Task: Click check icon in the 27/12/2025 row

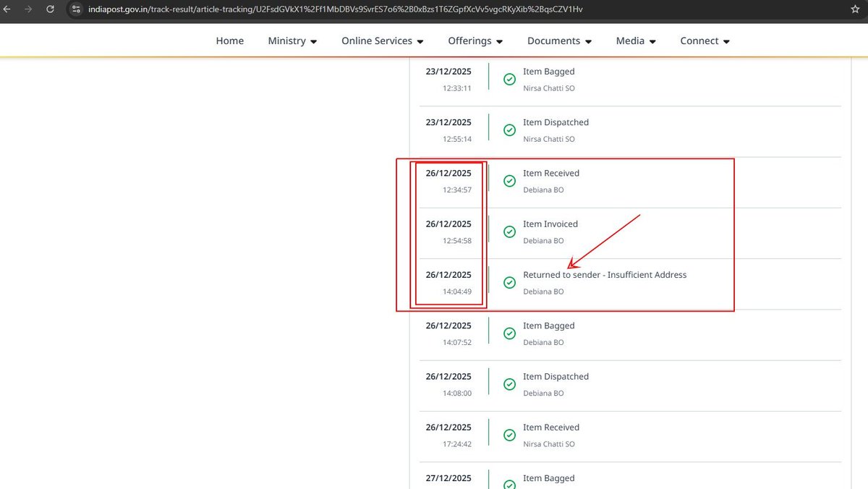Action: coord(509,485)
